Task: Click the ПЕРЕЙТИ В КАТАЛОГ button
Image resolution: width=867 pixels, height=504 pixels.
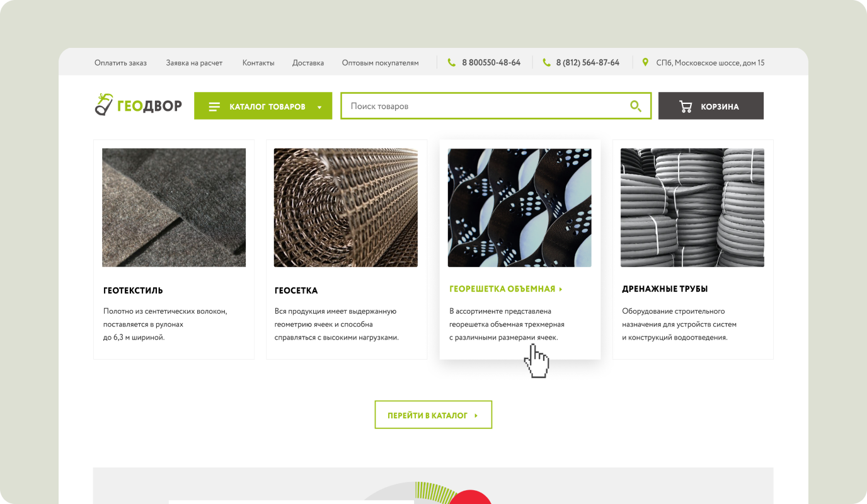Action: pyautogui.click(x=433, y=415)
